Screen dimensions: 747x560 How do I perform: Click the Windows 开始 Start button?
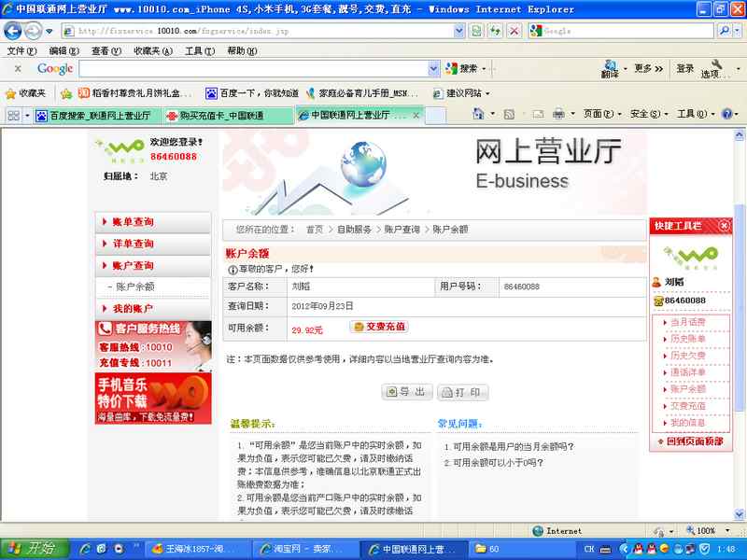point(35,549)
